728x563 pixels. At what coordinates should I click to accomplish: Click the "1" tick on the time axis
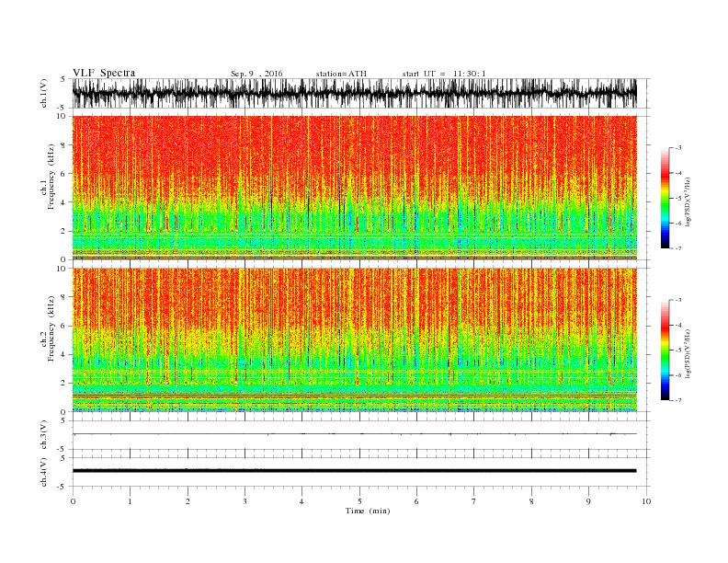(x=130, y=501)
